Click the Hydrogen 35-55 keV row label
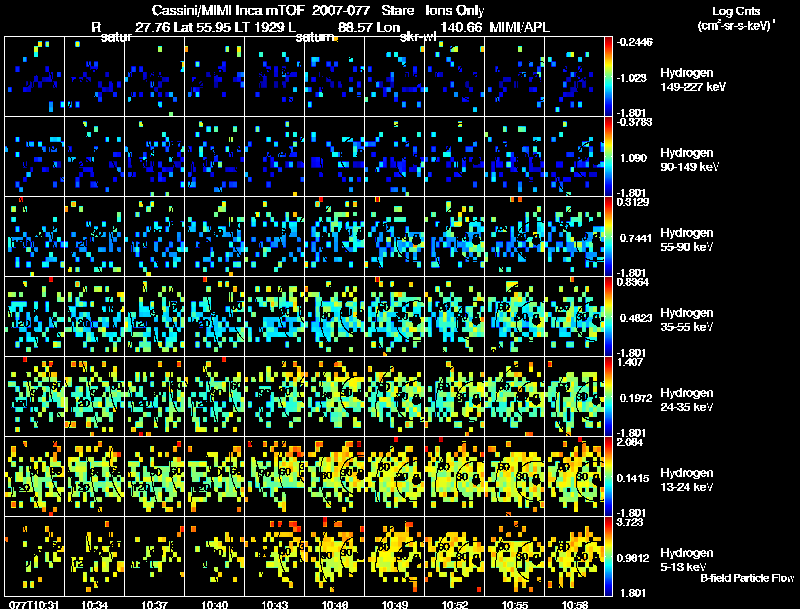800x609 pixels. click(x=687, y=320)
